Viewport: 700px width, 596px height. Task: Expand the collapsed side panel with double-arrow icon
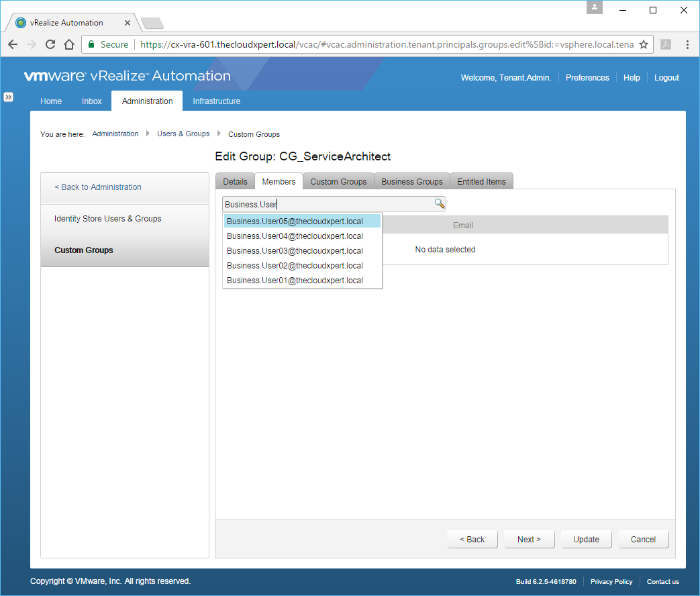pos(9,97)
